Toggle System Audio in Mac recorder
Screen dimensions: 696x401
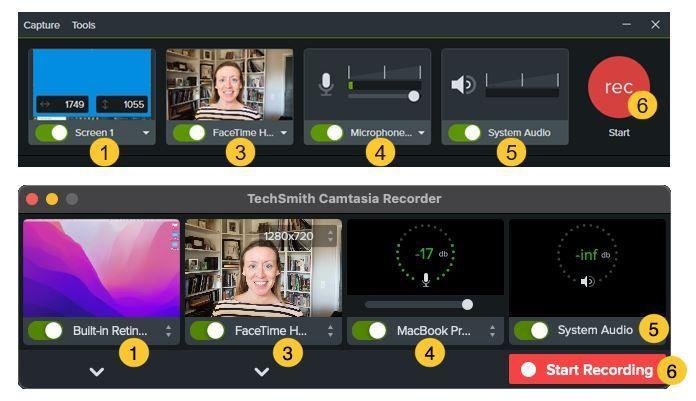pyautogui.click(x=531, y=330)
